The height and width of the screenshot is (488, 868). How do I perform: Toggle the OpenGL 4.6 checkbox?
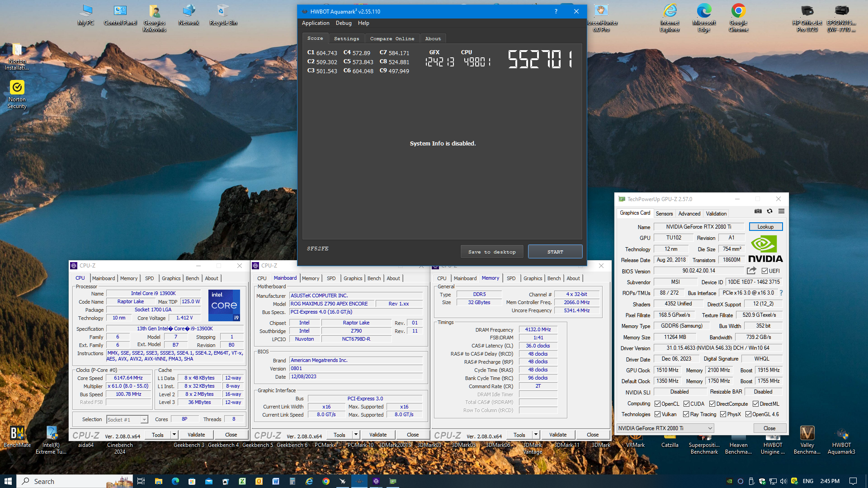[x=748, y=414]
